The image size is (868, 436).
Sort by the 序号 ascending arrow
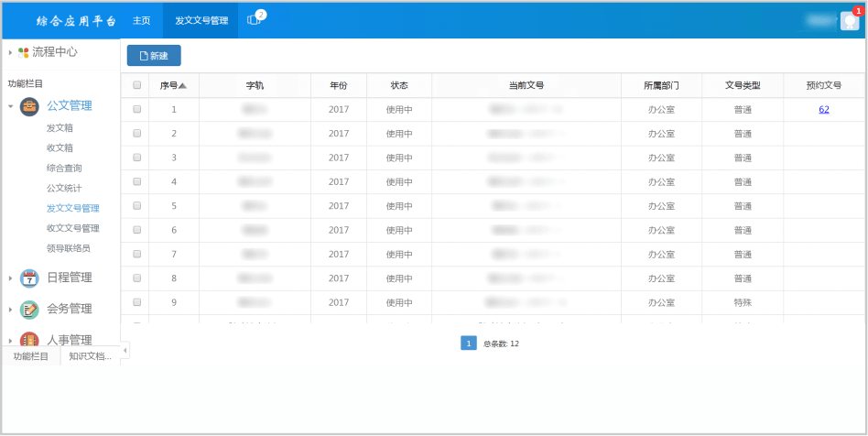pos(183,86)
